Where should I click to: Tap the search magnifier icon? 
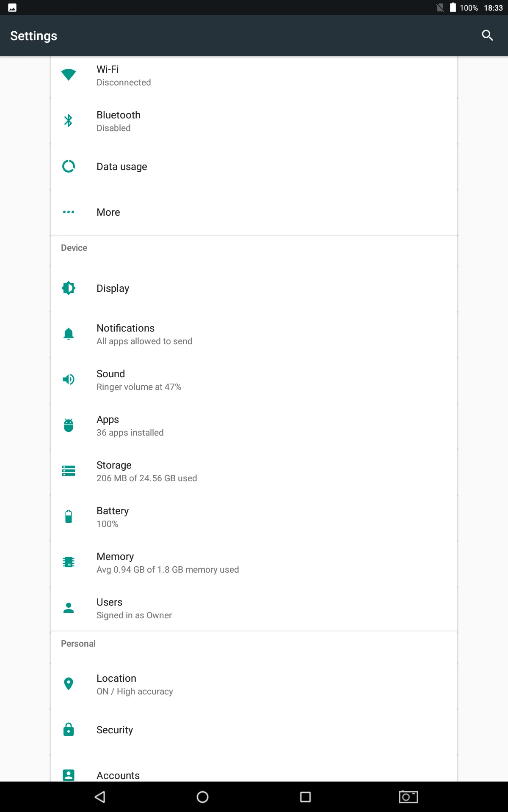pos(487,36)
